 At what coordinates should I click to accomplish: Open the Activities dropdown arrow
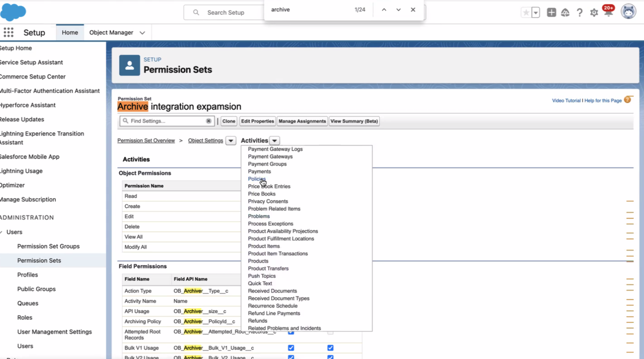point(274,140)
